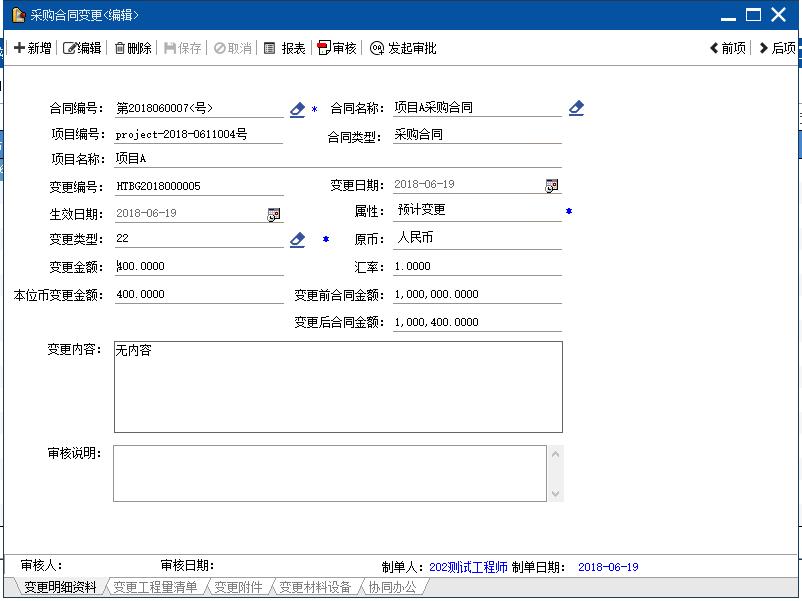Open the 变更日期 calendar picker

pos(551,186)
